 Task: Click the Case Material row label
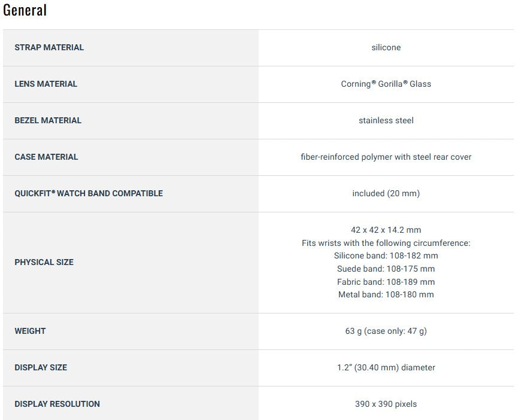(46, 157)
